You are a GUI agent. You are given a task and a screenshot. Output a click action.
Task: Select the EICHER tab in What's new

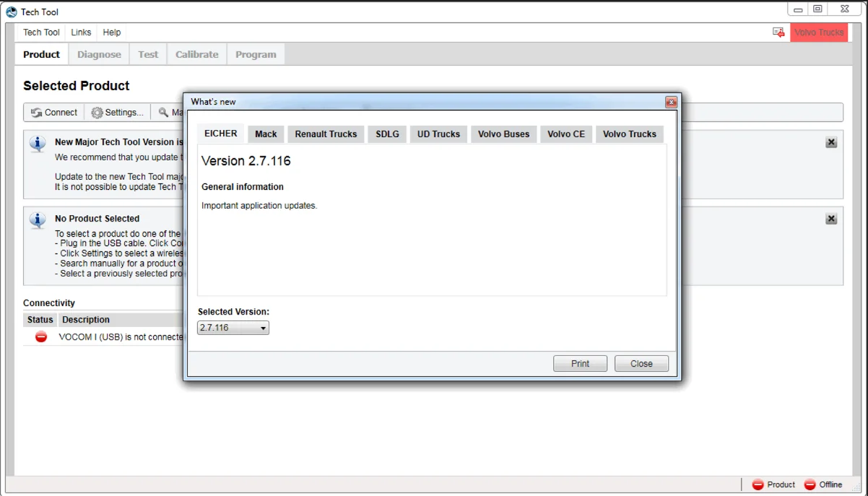(221, 134)
